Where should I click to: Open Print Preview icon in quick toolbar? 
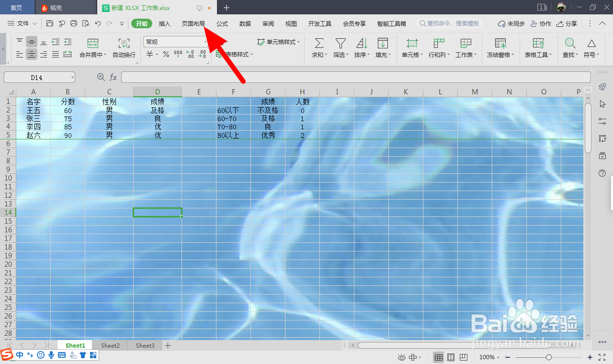point(86,23)
